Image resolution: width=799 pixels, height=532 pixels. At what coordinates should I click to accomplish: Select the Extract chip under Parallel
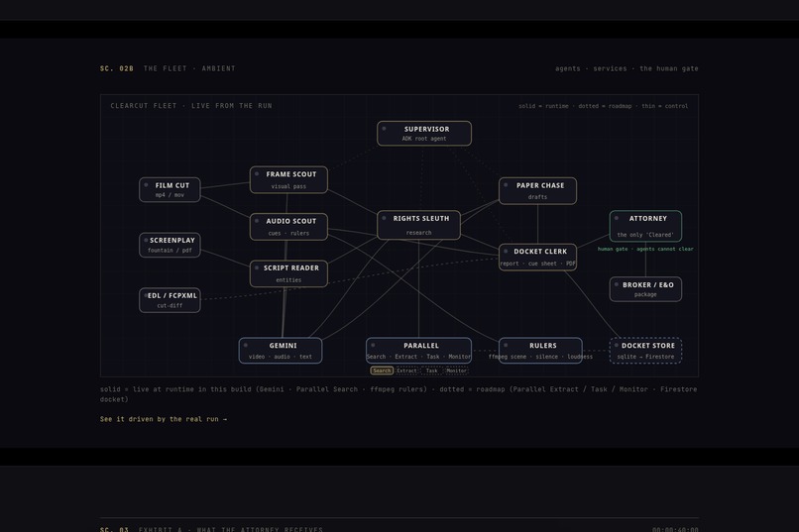coord(406,371)
